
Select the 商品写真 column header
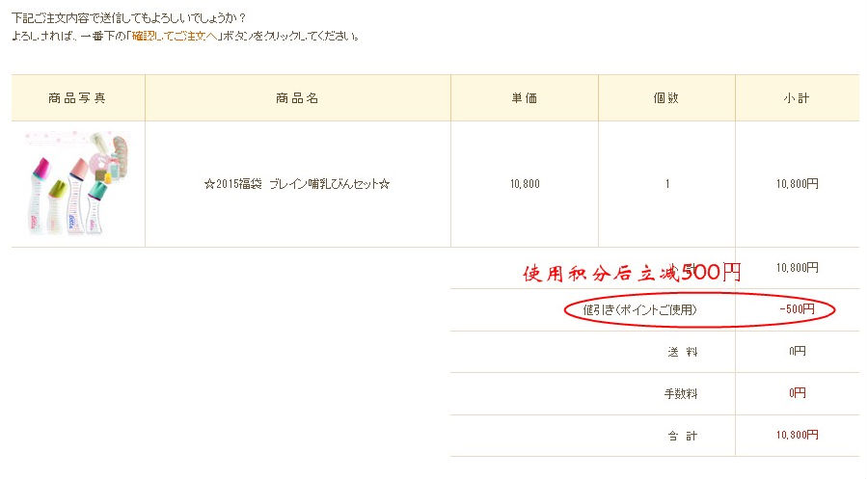click(78, 98)
